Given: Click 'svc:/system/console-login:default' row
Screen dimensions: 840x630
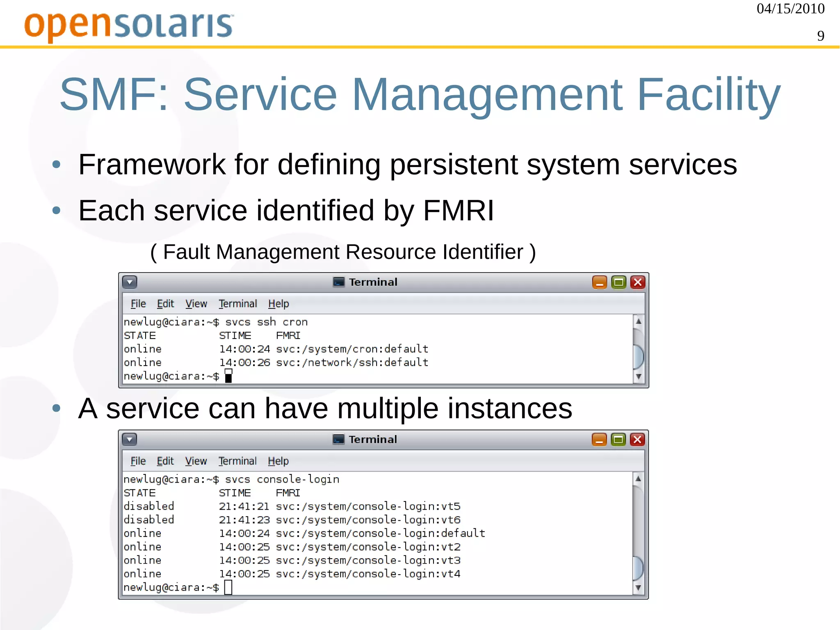Looking at the screenshot, I should tap(304, 534).
